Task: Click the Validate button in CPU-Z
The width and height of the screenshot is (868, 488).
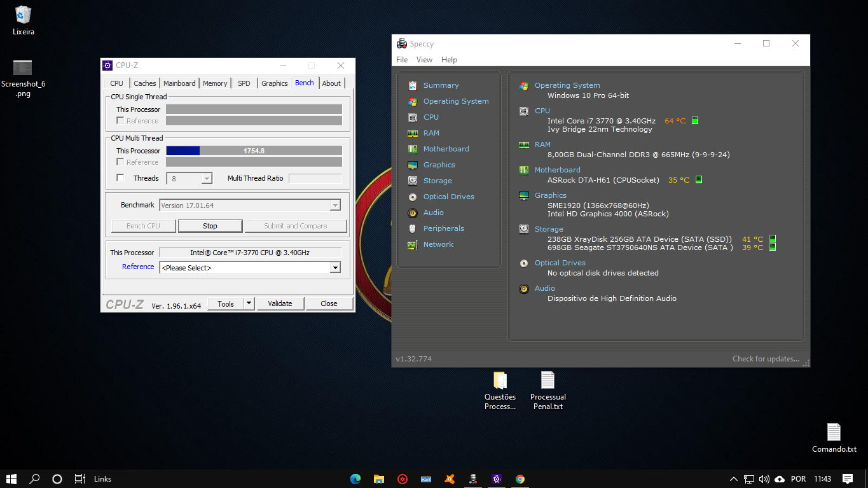Action: point(280,303)
